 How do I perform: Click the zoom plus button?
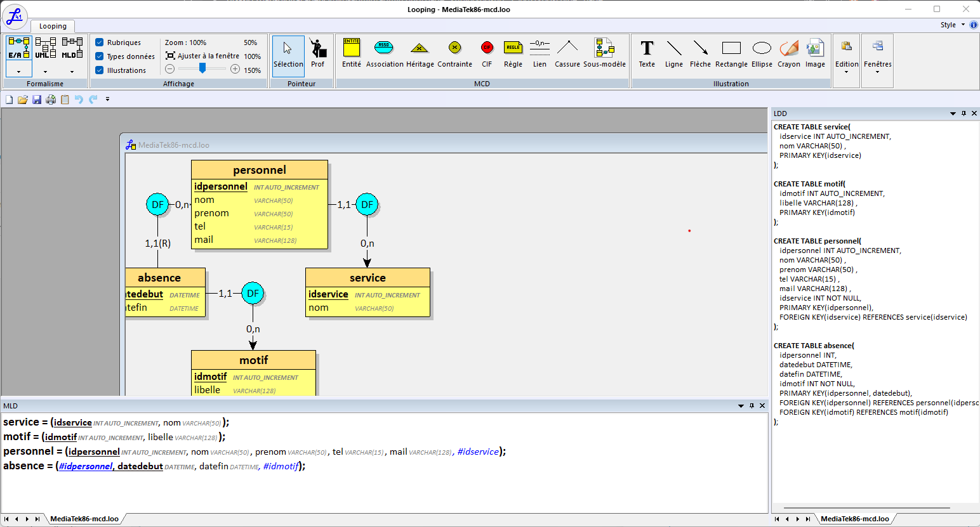[x=235, y=69]
